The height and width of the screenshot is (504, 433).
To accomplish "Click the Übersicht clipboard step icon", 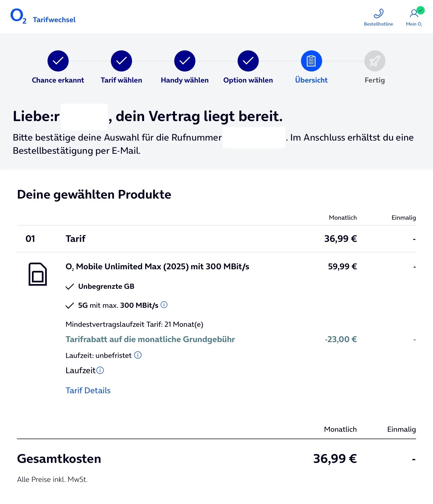I will [311, 61].
